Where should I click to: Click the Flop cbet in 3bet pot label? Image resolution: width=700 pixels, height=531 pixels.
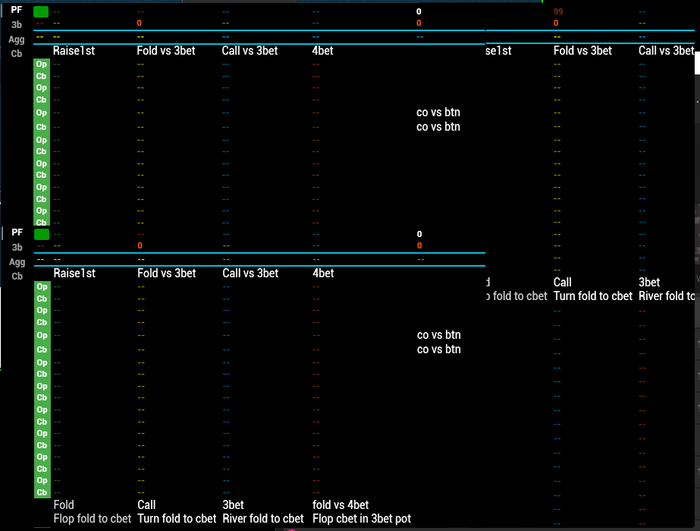(x=362, y=519)
